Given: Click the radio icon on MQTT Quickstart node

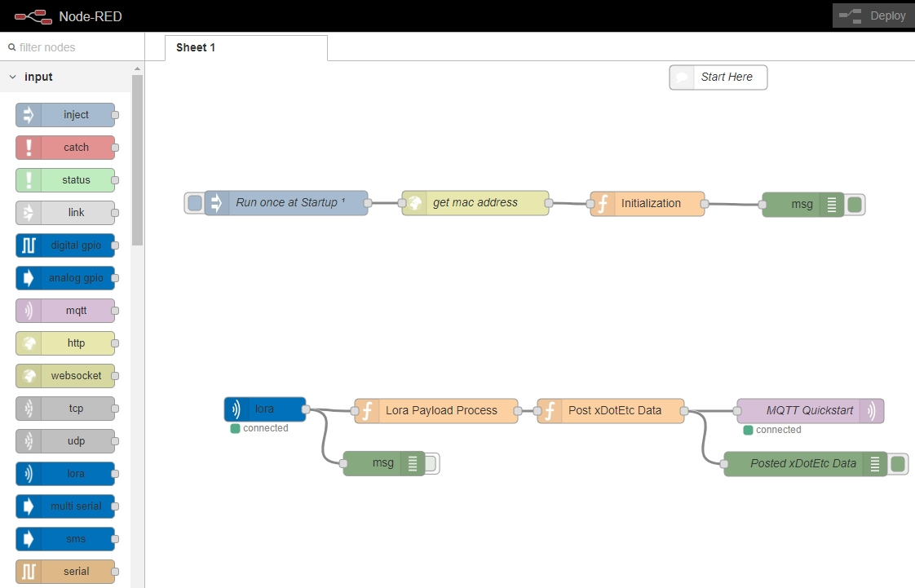Looking at the screenshot, I should pyautogui.click(x=871, y=411).
